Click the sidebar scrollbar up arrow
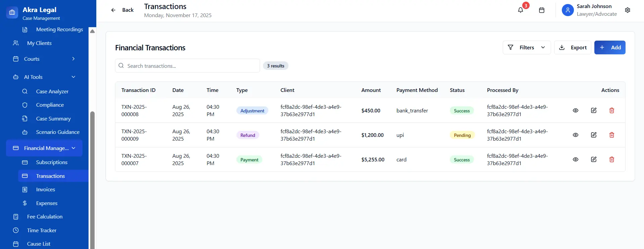The width and height of the screenshot is (644, 249). pos(92,31)
